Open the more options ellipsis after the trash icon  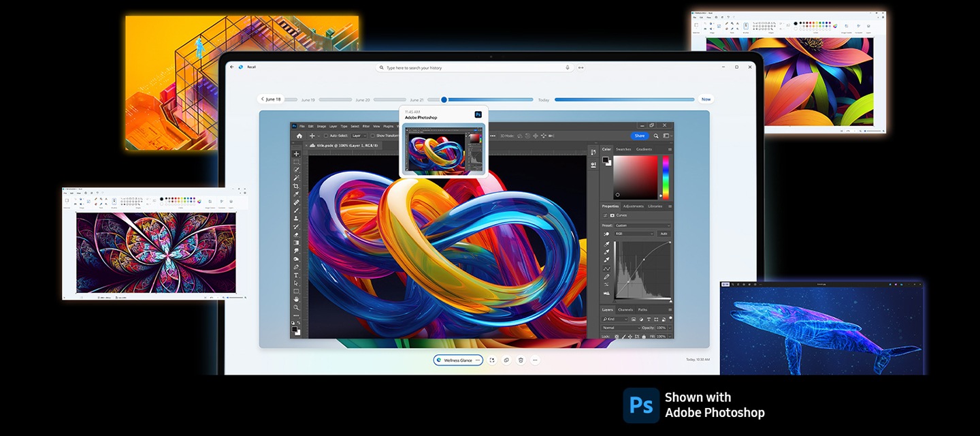tap(536, 360)
